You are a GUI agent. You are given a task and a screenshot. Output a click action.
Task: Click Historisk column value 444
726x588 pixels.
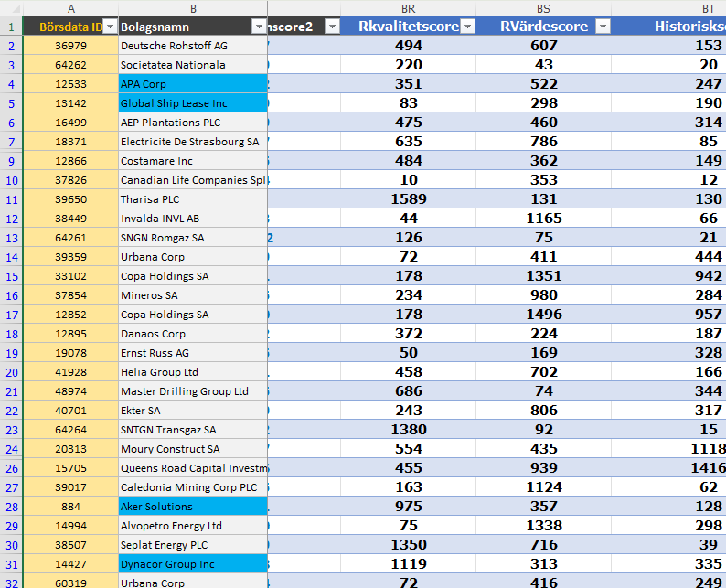[709, 257]
